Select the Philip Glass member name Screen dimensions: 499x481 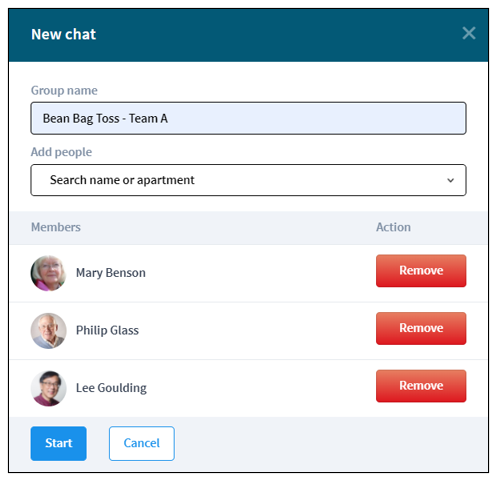tap(107, 330)
